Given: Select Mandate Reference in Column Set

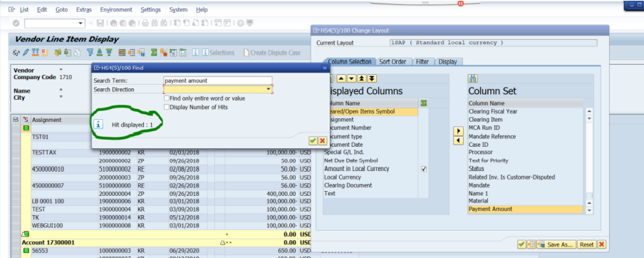Looking at the screenshot, I should (525, 136).
